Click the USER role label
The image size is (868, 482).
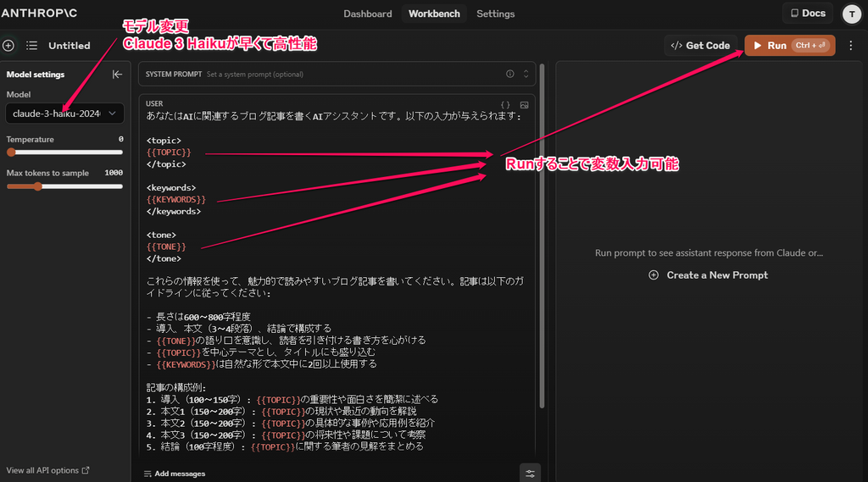[154, 103]
